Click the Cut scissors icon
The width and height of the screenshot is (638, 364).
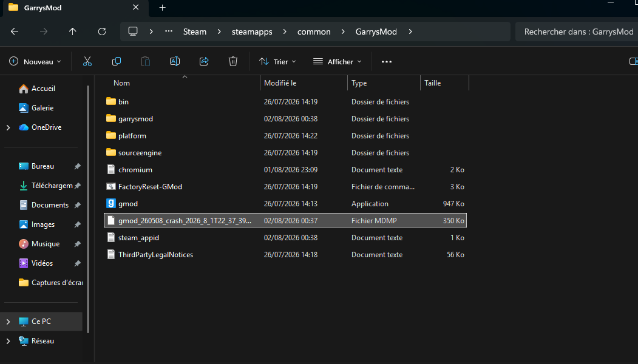[x=87, y=61]
